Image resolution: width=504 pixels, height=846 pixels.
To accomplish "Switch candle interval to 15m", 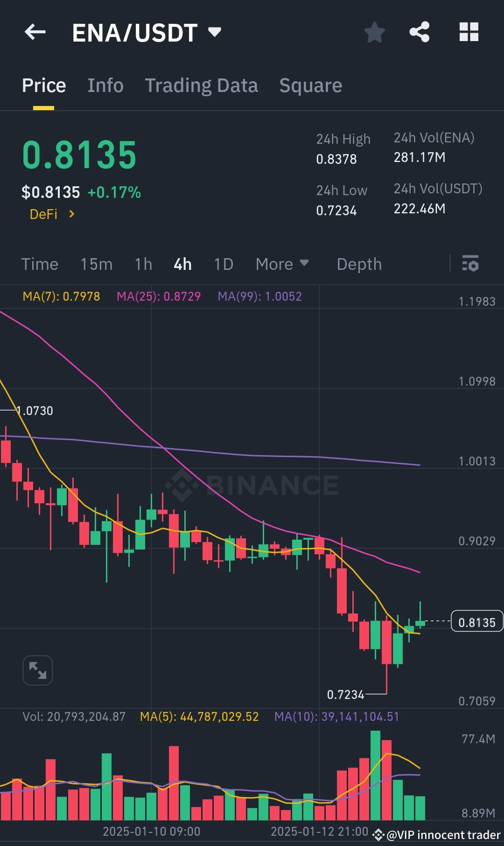I will pos(96,264).
